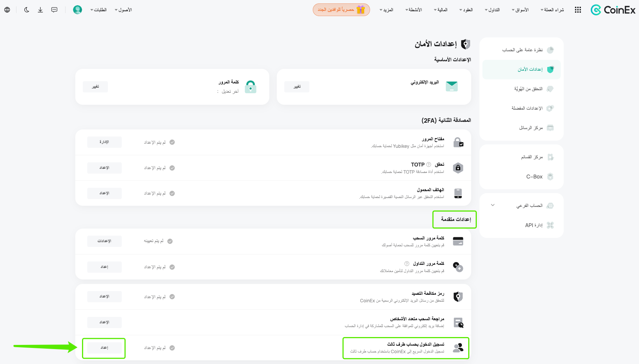Open the apps grid icon
This screenshot has height=364, width=639.
[x=578, y=10]
